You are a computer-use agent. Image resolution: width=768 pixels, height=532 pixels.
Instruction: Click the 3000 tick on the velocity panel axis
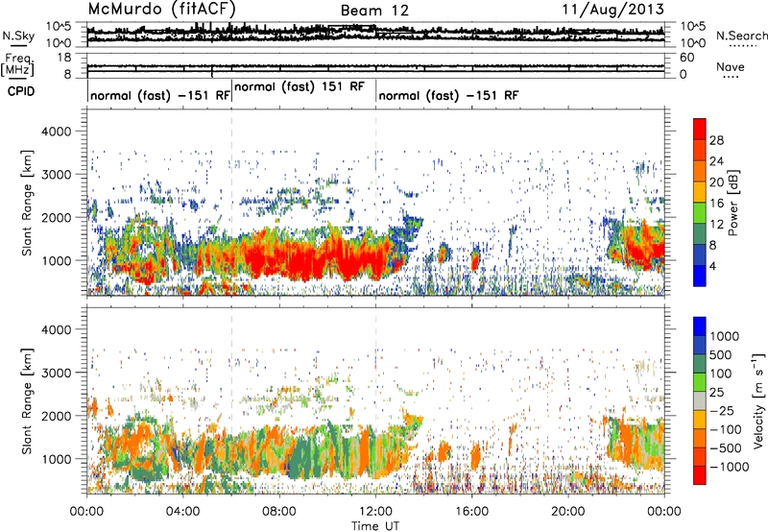[55, 373]
